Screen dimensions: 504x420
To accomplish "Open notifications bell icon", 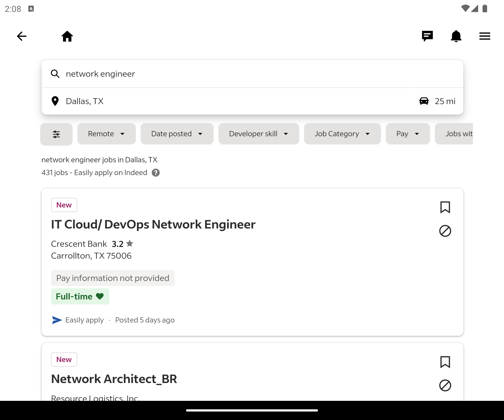I will click(x=456, y=36).
